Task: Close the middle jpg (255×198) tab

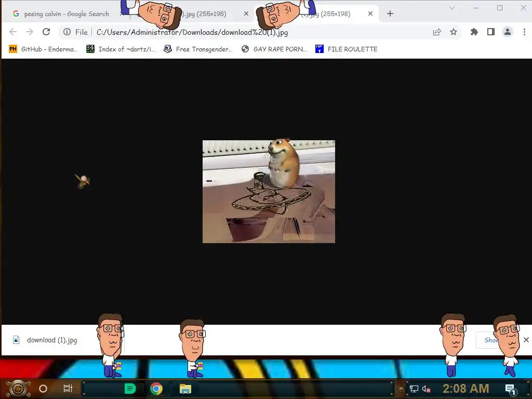Action: coord(246,14)
